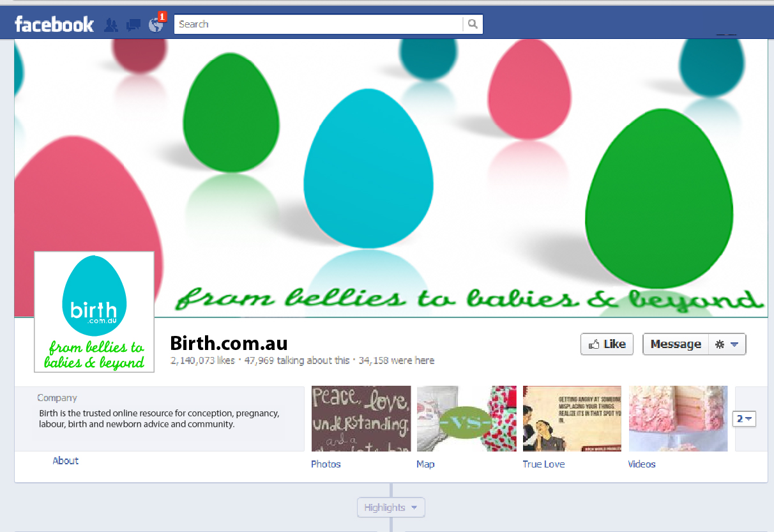Screen dimensions: 774x532
Task: Expand the apps count dropdown showing 2
Action: pos(745,419)
